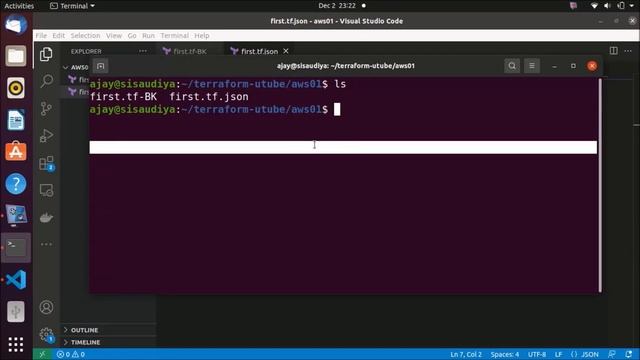Launch Thunderbird from the dock
This screenshot has width=640, height=360.
(x=16, y=24)
